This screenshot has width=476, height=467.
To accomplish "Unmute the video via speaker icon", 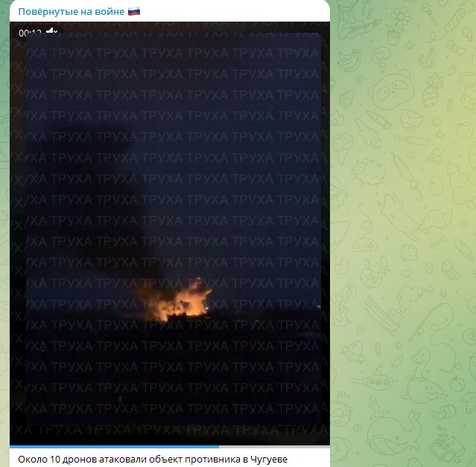I will pyautogui.click(x=51, y=31).
